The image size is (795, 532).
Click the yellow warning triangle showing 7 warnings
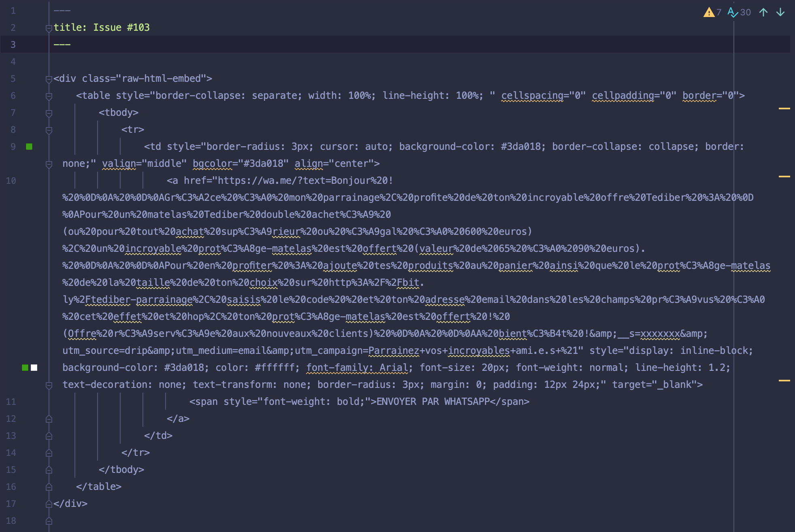pyautogui.click(x=709, y=13)
